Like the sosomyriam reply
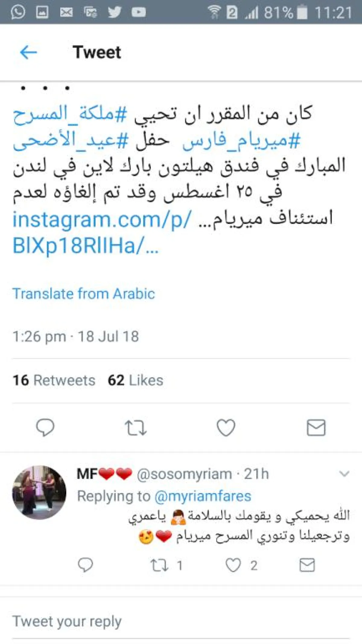This screenshot has height=644, width=362. 233,565
